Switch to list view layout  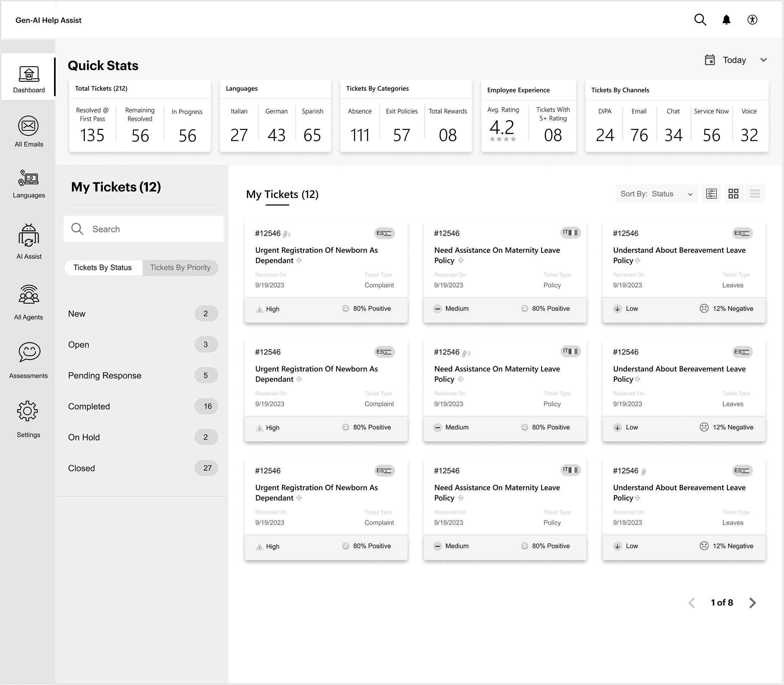[755, 194]
